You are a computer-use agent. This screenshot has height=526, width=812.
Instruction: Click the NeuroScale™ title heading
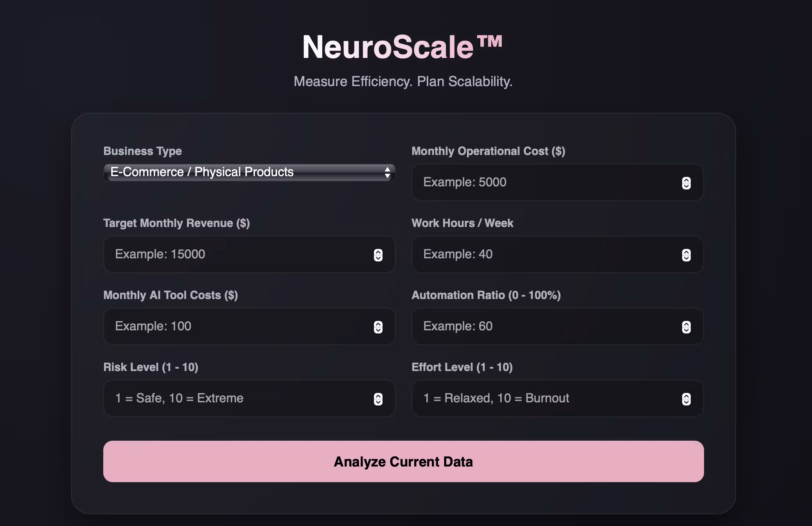[x=402, y=47]
